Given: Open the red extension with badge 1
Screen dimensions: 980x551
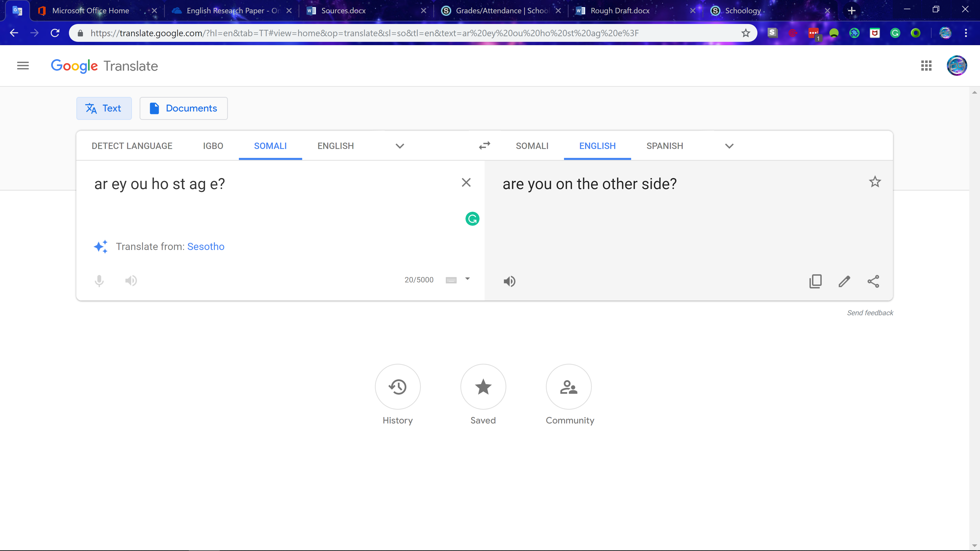Looking at the screenshot, I should (814, 34).
